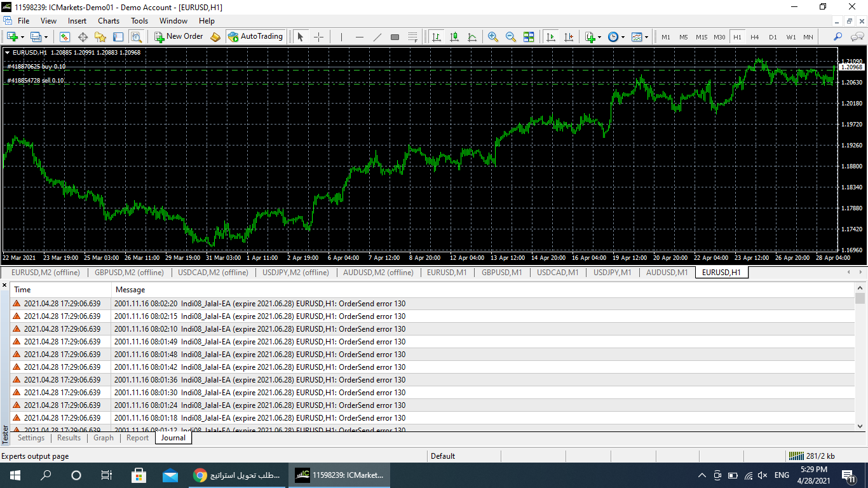Image resolution: width=868 pixels, height=488 pixels.
Task: Click the journal scrollbar down arrow
Action: [860, 426]
